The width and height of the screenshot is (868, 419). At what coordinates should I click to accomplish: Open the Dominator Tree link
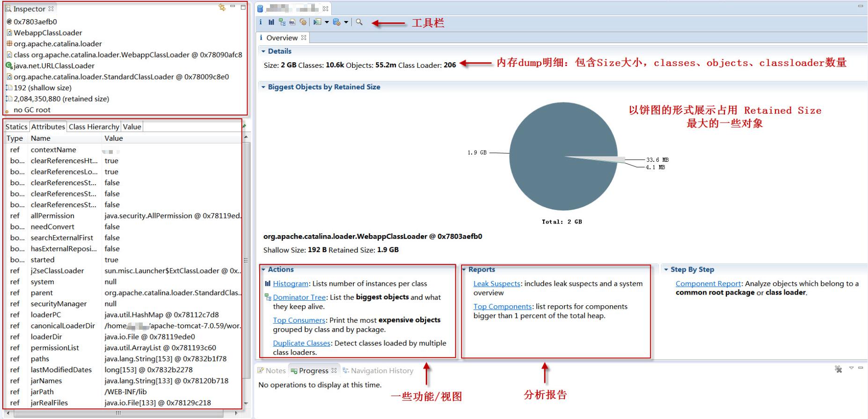pos(299,297)
